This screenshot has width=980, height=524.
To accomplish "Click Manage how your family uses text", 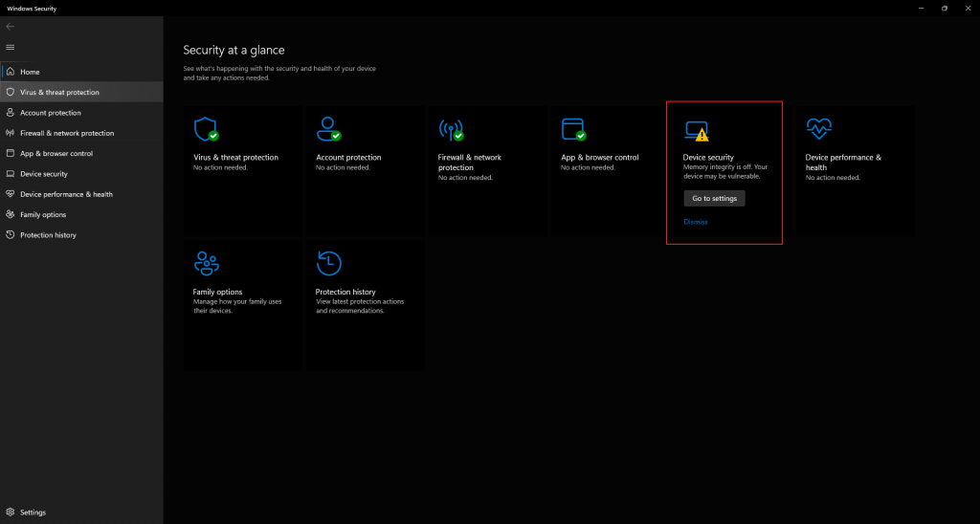I will click(237, 306).
